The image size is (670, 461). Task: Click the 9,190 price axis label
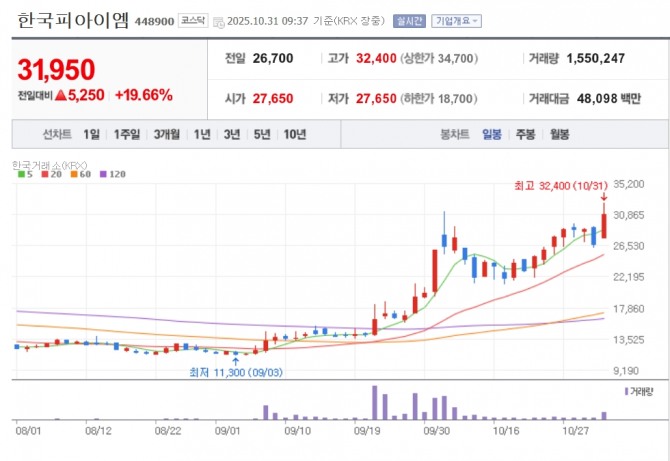click(x=626, y=371)
